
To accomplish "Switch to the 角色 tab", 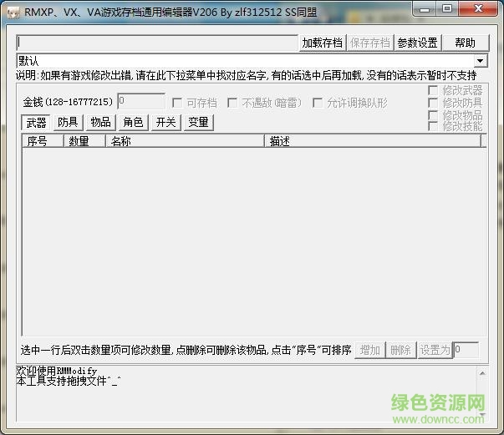I will point(134,122).
